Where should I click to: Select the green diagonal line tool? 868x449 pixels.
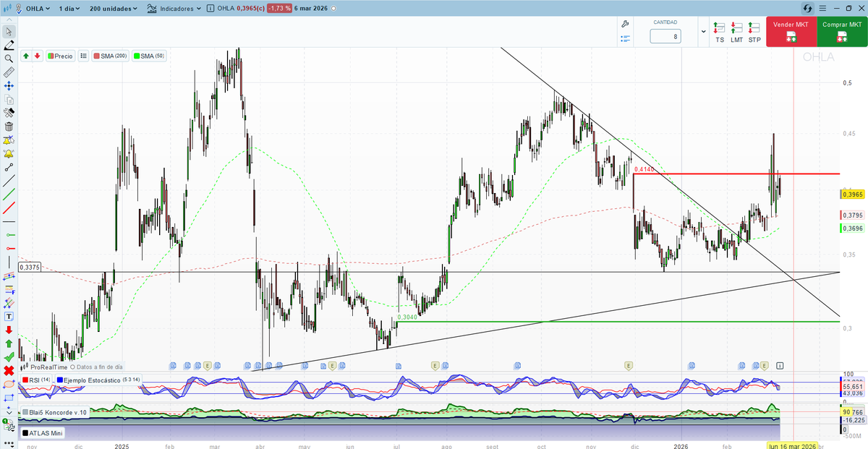[9, 194]
